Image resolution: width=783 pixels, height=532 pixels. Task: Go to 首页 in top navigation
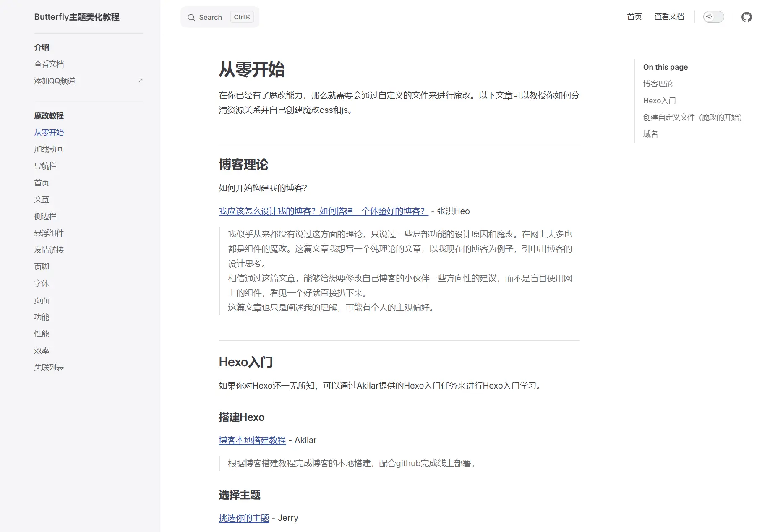[x=634, y=17]
